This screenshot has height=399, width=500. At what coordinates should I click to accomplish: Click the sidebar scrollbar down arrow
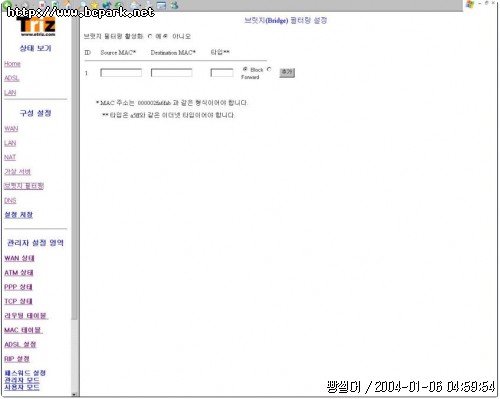pos(75,395)
